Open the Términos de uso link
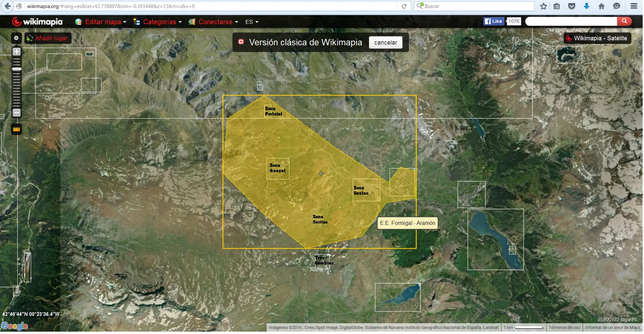644x334 pixels. tap(564, 328)
